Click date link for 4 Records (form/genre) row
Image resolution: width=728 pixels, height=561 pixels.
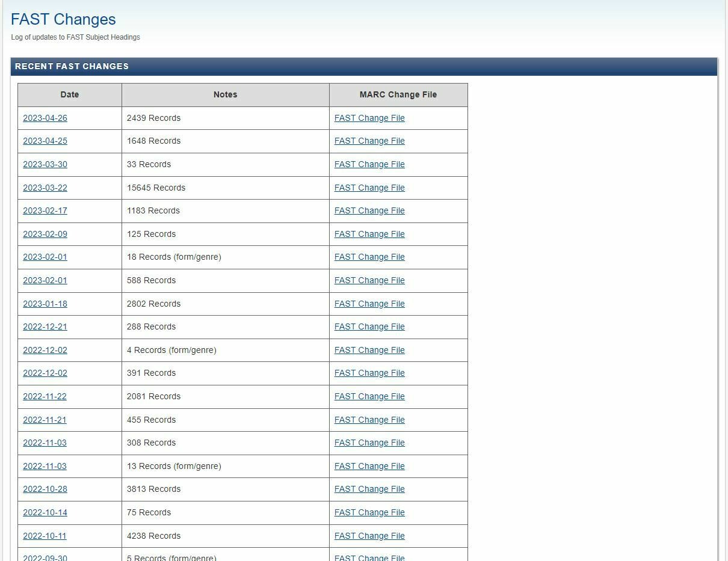[45, 350]
